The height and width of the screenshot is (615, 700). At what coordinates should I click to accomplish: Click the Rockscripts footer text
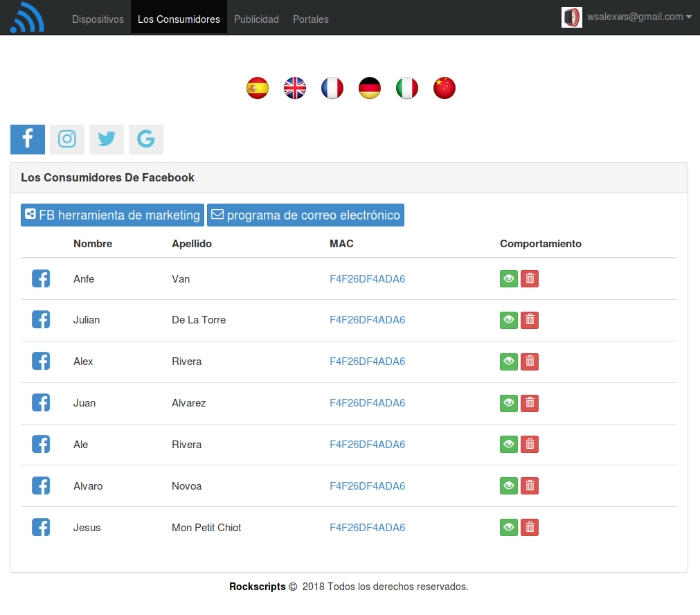tap(258, 587)
